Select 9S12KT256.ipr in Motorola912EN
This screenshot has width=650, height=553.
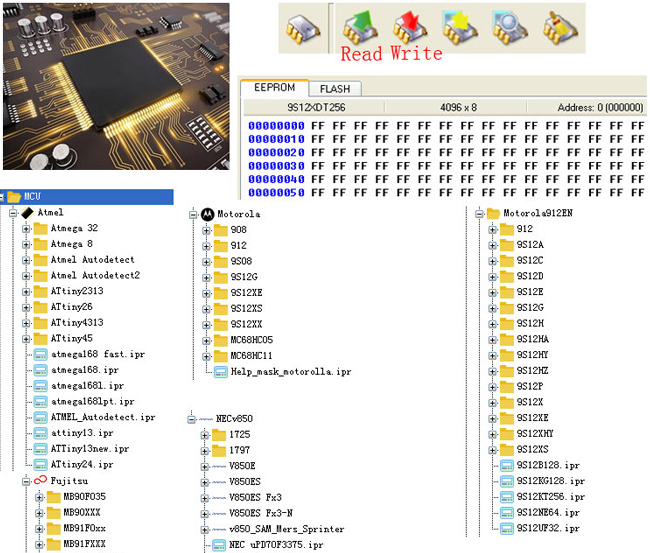(x=551, y=497)
